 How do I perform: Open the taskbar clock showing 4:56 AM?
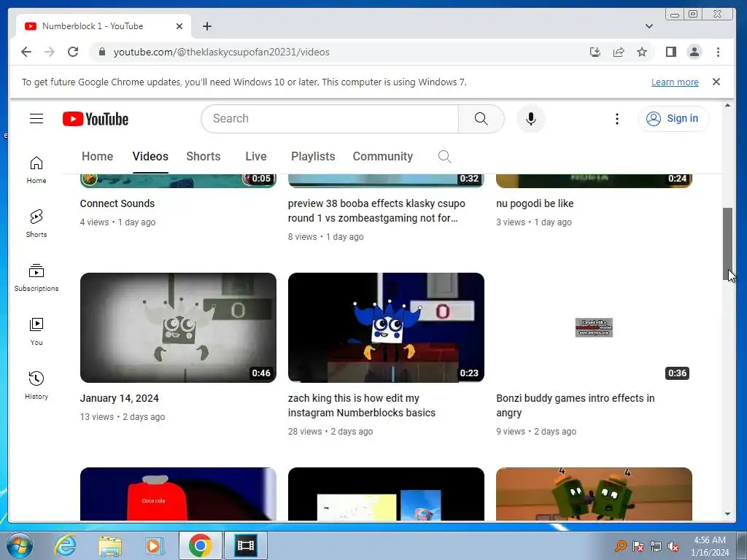[x=710, y=546]
